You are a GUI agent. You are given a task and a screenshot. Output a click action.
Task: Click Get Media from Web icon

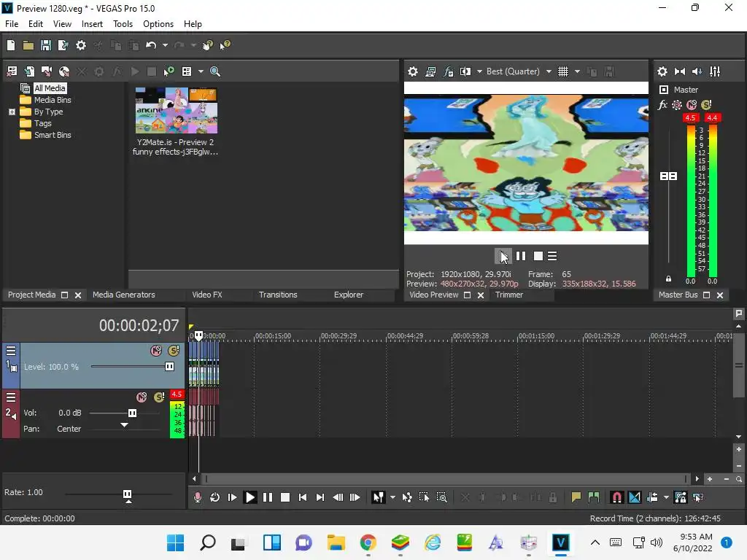(x=64, y=71)
